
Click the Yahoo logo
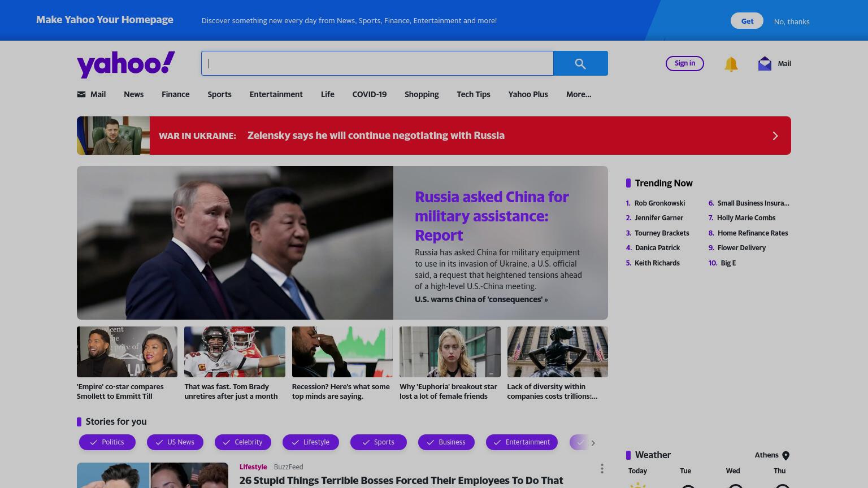click(x=126, y=64)
